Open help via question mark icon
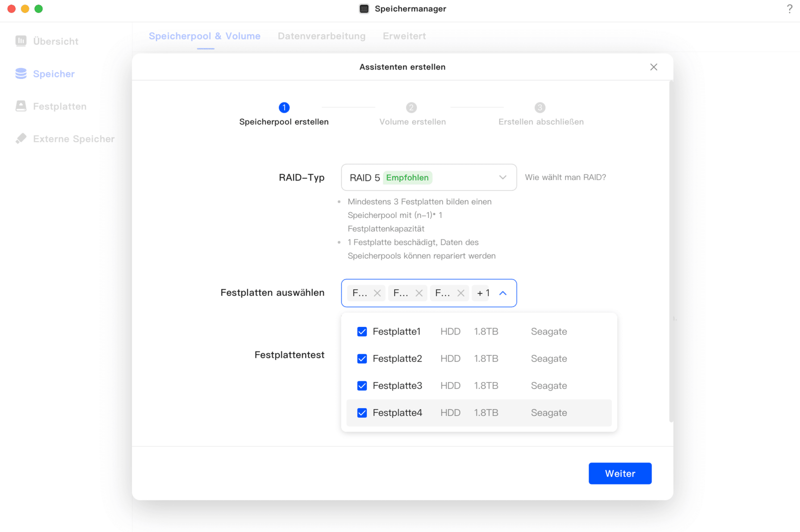This screenshot has height=532, width=800. pyautogui.click(x=789, y=9)
